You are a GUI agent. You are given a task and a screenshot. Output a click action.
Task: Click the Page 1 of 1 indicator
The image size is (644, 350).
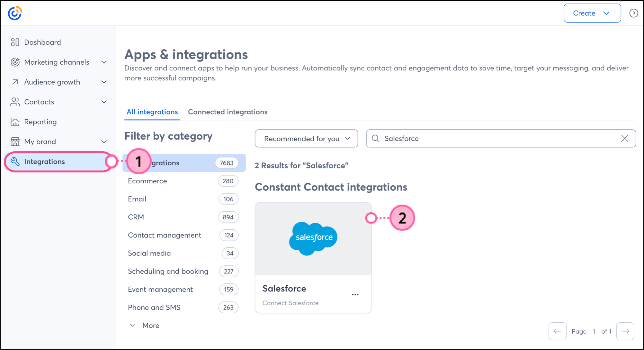(591, 331)
